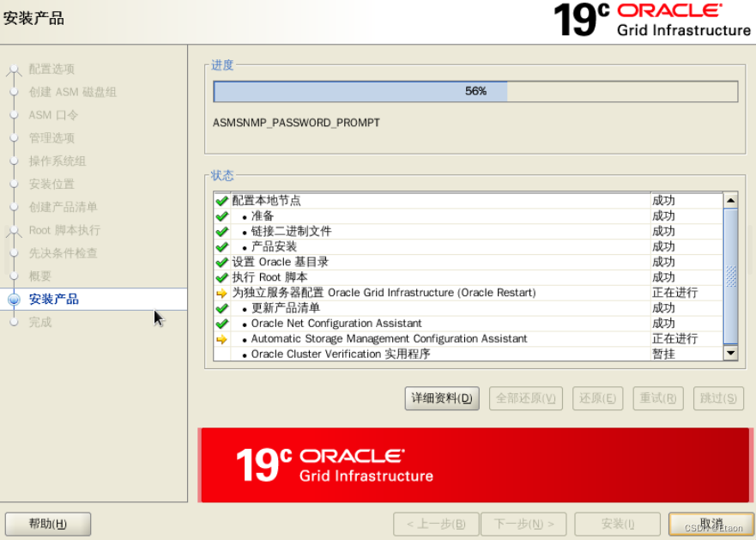Select the 操作系统组 step
Image resolution: width=756 pixels, height=540 pixels.
point(57,161)
